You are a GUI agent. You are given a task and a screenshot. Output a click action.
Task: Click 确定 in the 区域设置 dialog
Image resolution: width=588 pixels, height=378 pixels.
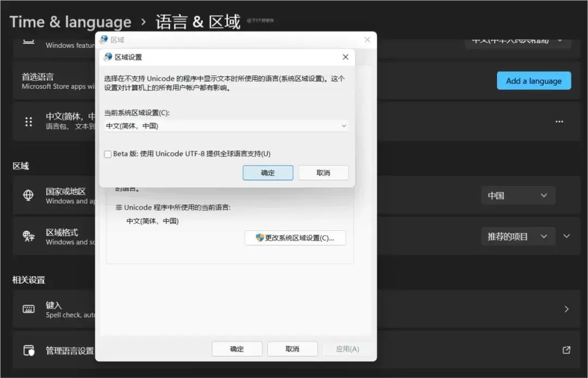tap(268, 173)
